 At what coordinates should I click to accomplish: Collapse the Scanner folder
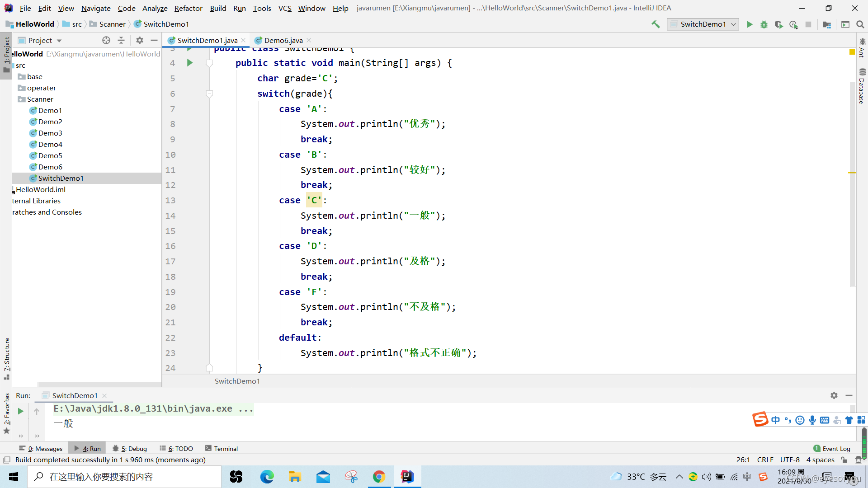click(35, 99)
